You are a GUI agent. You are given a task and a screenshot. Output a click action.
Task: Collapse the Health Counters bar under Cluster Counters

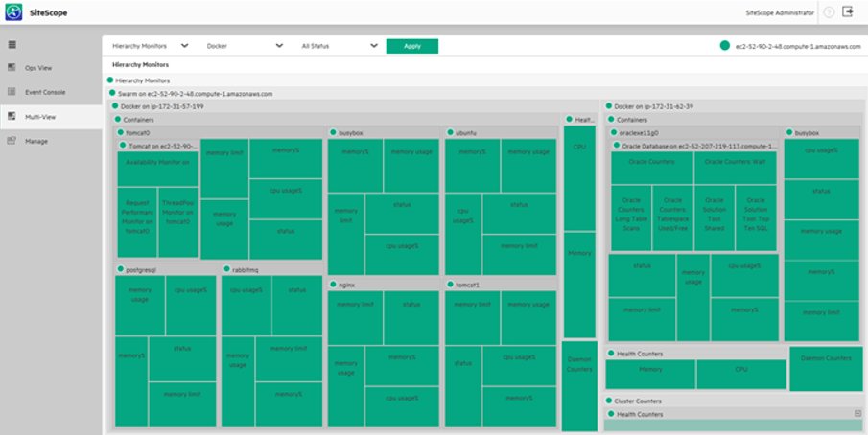(x=857, y=414)
